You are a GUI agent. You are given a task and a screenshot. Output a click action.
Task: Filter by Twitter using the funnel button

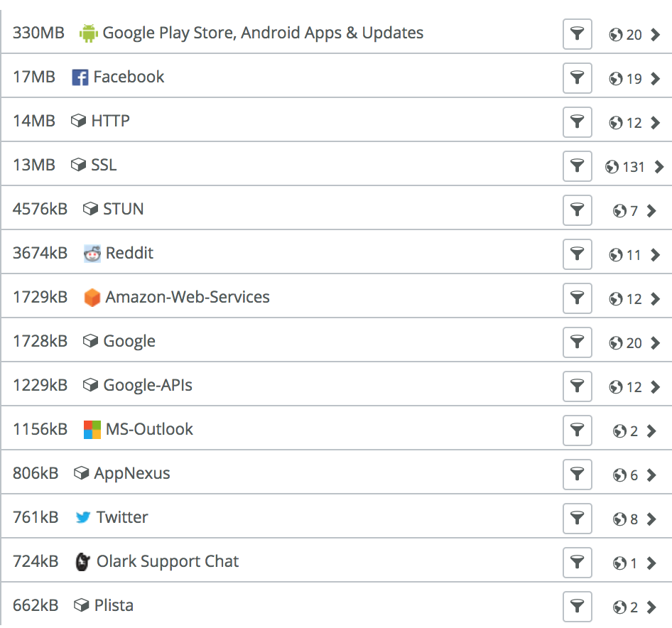578,518
